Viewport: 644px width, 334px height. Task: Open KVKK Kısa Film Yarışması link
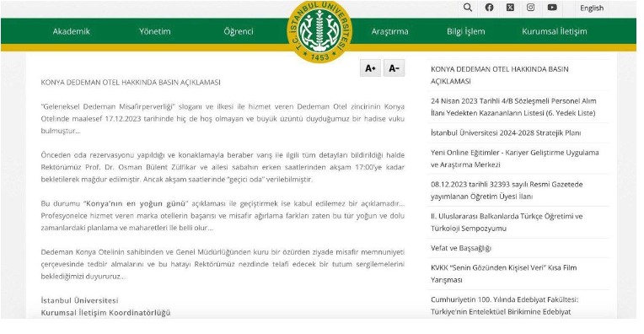click(x=503, y=273)
